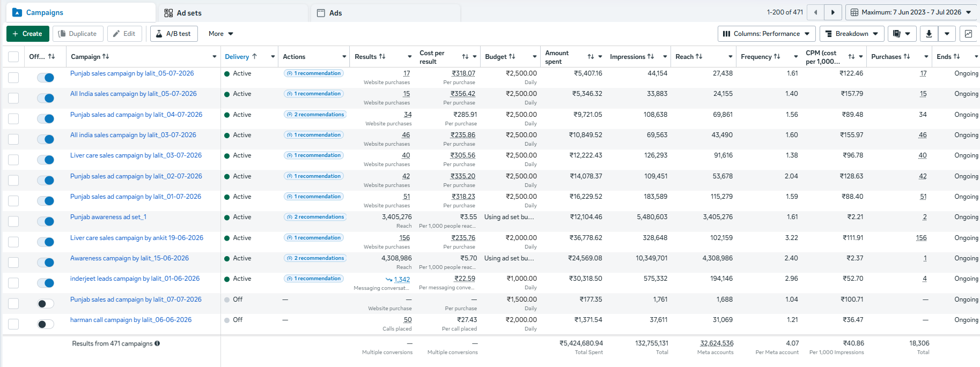
Task: Go to next page of campaigns arrow
Action: coord(832,12)
